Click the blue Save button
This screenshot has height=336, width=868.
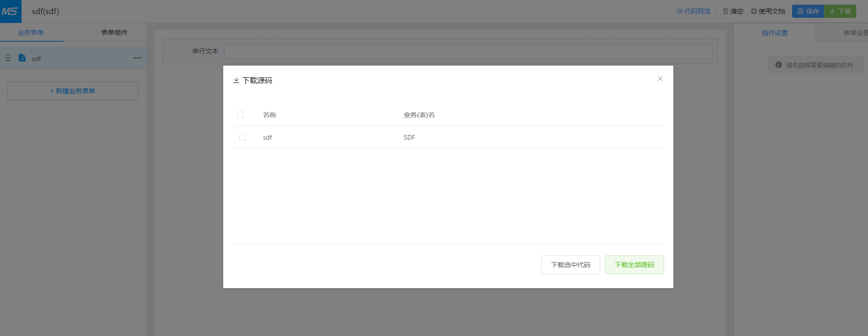click(x=808, y=11)
